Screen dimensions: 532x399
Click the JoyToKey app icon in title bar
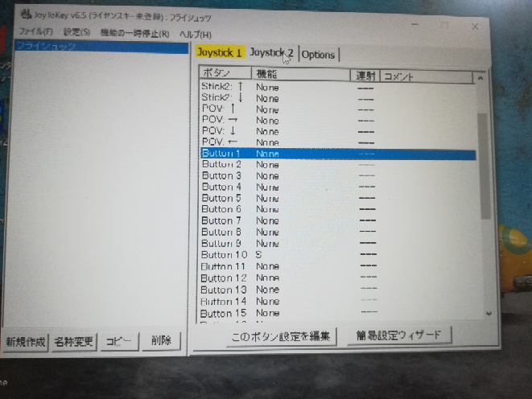click(26, 14)
